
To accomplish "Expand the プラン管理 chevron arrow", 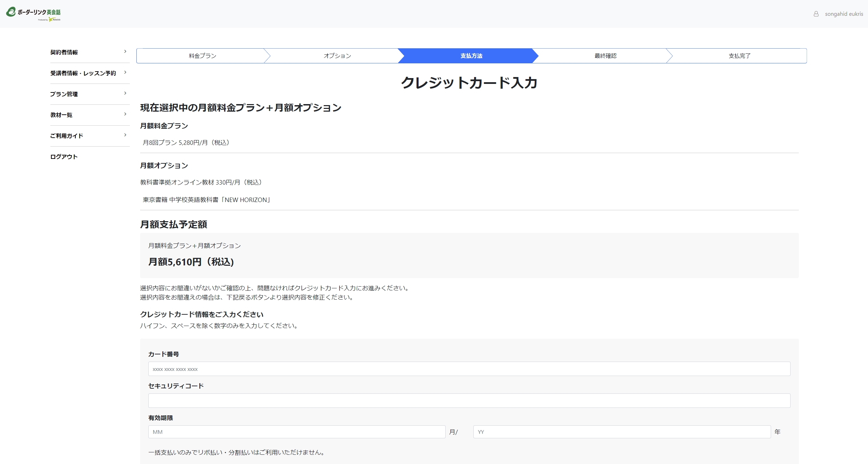I will pyautogui.click(x=125, y=93).
